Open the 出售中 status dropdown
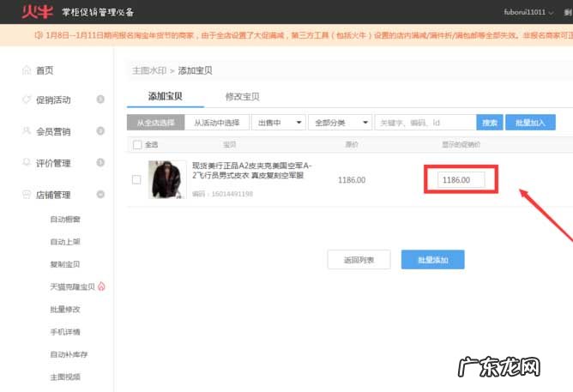Viewport: 573px width, 392px height. click(x=279, y=123)
